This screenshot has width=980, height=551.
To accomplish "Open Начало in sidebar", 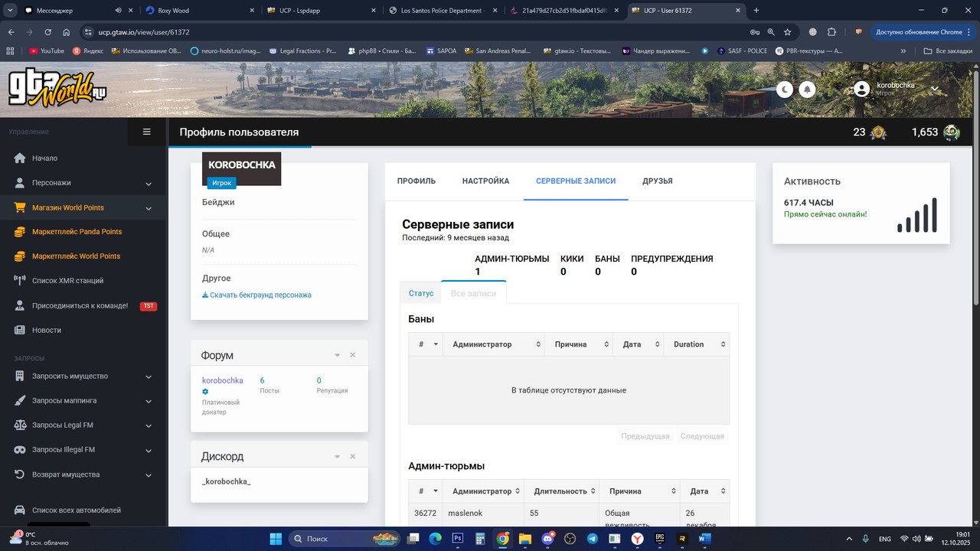I will point(44,158).
